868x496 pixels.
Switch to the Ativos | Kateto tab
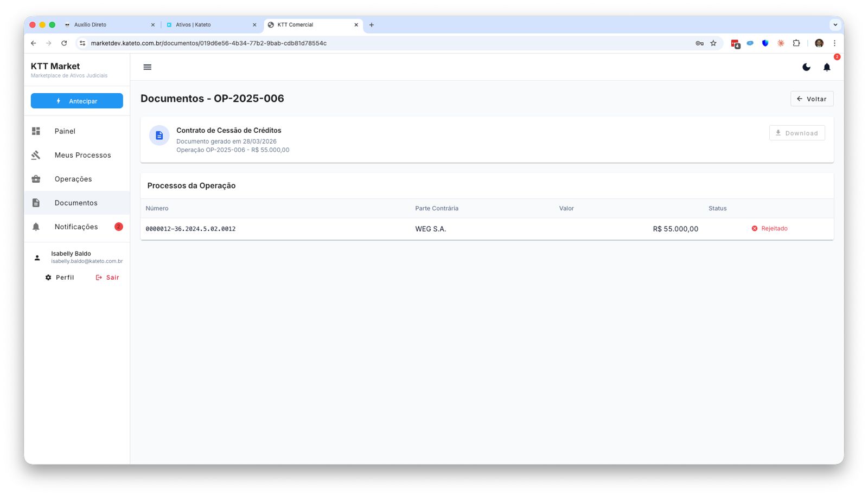pyautogui.click(x=193, y=25)
